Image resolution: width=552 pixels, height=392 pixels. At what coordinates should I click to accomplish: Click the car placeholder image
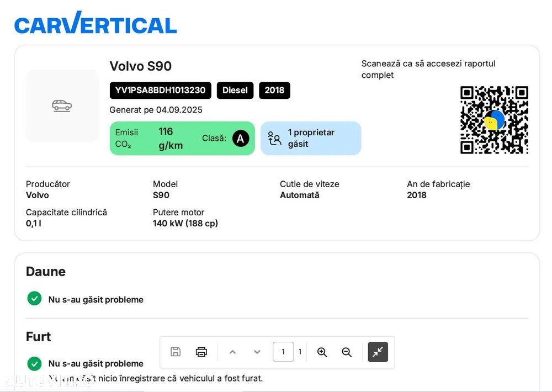click(62, 105)
